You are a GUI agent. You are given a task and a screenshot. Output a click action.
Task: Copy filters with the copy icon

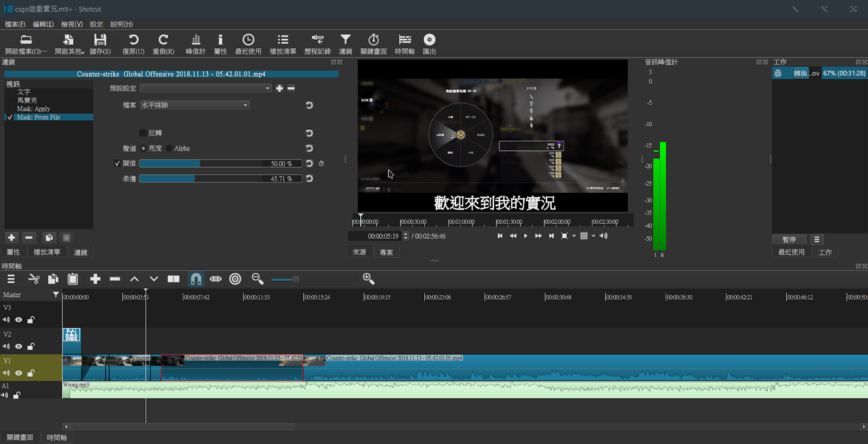[49, 238]
